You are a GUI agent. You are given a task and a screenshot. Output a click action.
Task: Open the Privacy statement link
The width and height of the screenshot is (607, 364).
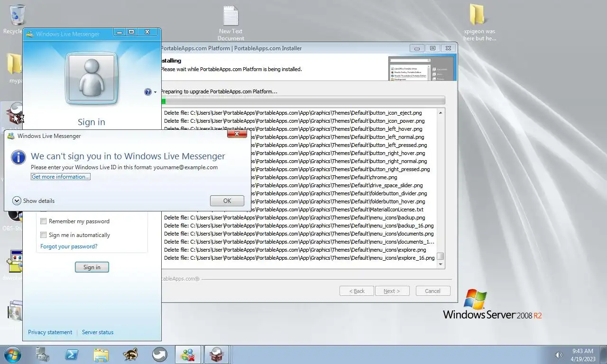point(50,332)
